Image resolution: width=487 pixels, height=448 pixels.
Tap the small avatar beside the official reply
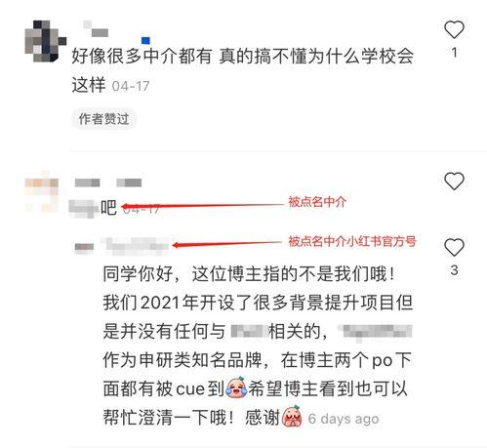coord(84,247)
